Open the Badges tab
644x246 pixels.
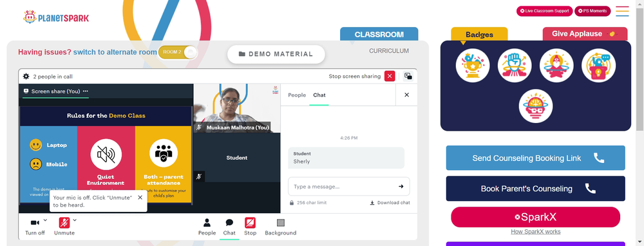[479, 35]
